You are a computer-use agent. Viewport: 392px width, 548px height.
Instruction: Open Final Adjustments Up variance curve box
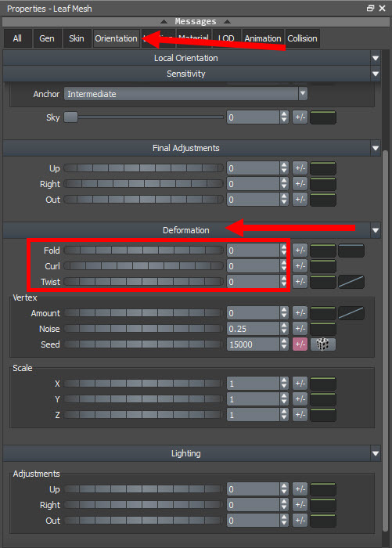coord(323,168)
